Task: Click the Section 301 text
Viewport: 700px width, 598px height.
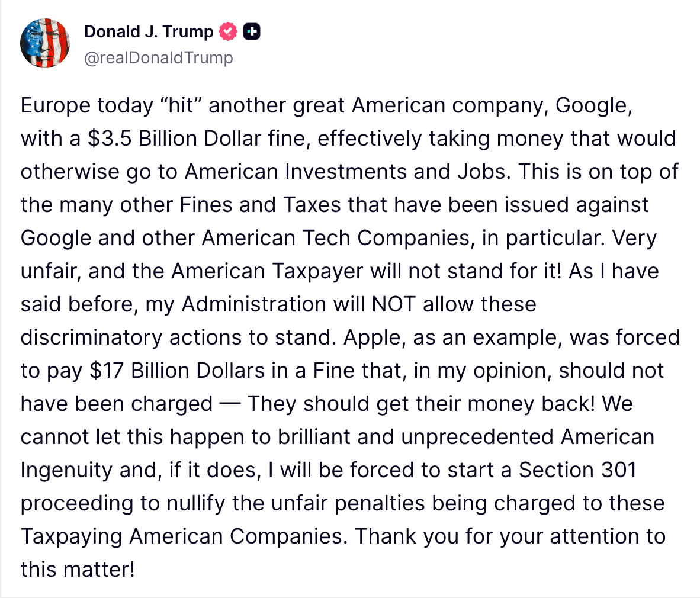Action: click(577, 470)
